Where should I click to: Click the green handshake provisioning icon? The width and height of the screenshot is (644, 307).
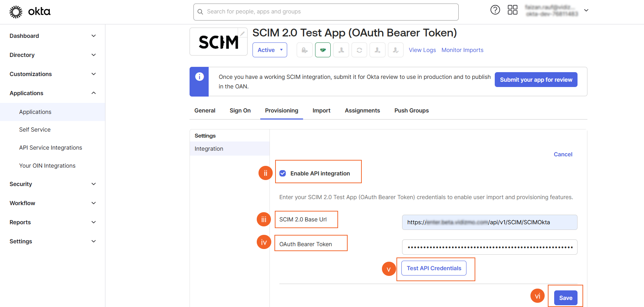(323, 50)
